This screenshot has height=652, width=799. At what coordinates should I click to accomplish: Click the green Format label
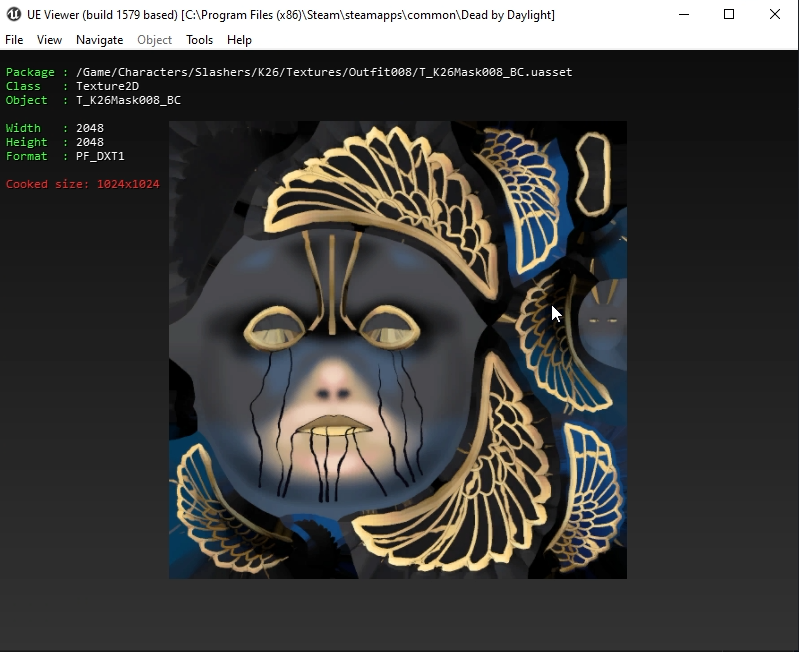(x=26, y=156)
